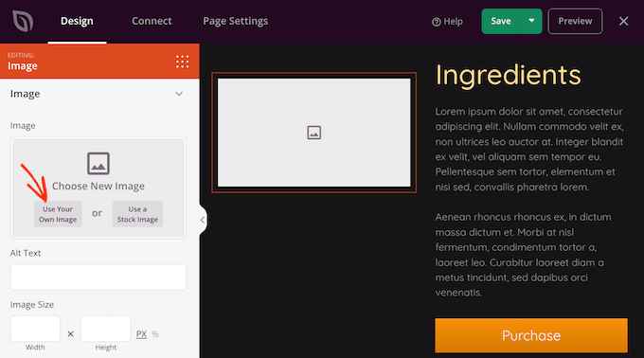The width and height of the screenshot is (644, 358).
Task: Collapse the sidebar with the arrow handle
Action: (203, 220)
